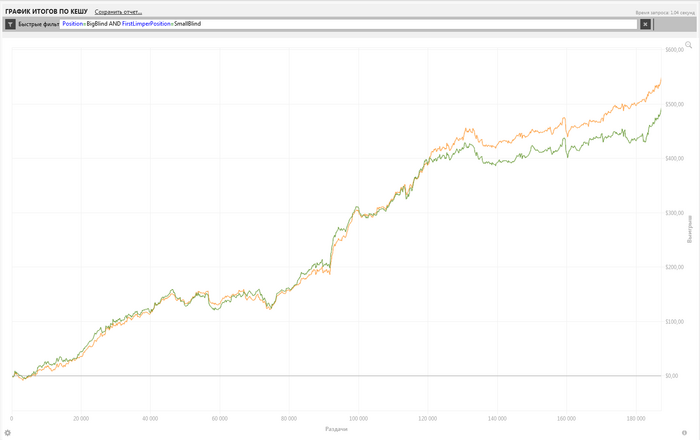Click the 'Раздачи' x-axis title
700x440 pixels.
pos(336,429)
